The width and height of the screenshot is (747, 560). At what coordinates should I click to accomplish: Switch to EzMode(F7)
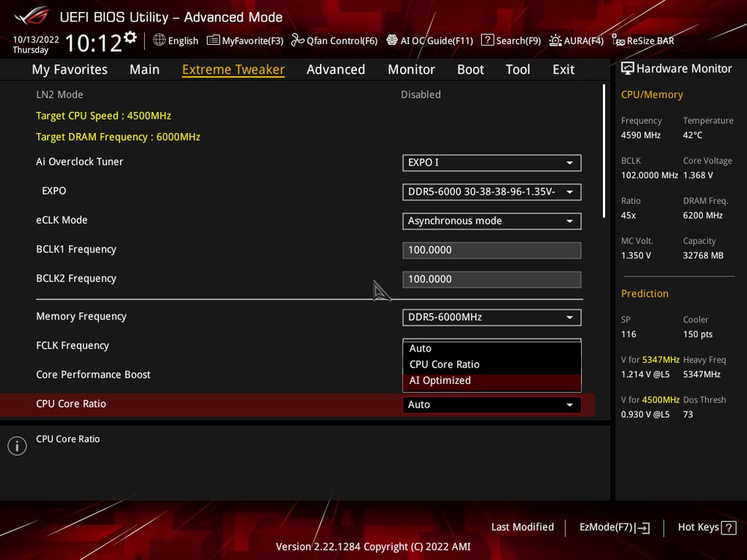tap(614, 527)
